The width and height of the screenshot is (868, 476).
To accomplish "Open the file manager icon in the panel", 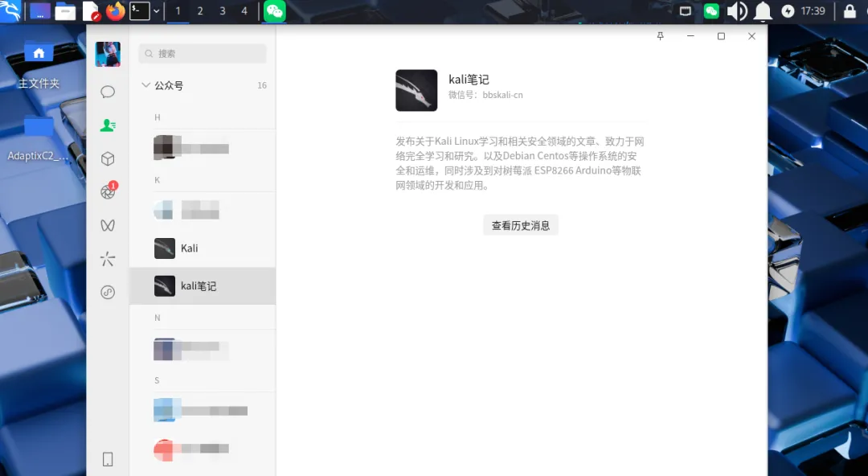I will [65, 11].
